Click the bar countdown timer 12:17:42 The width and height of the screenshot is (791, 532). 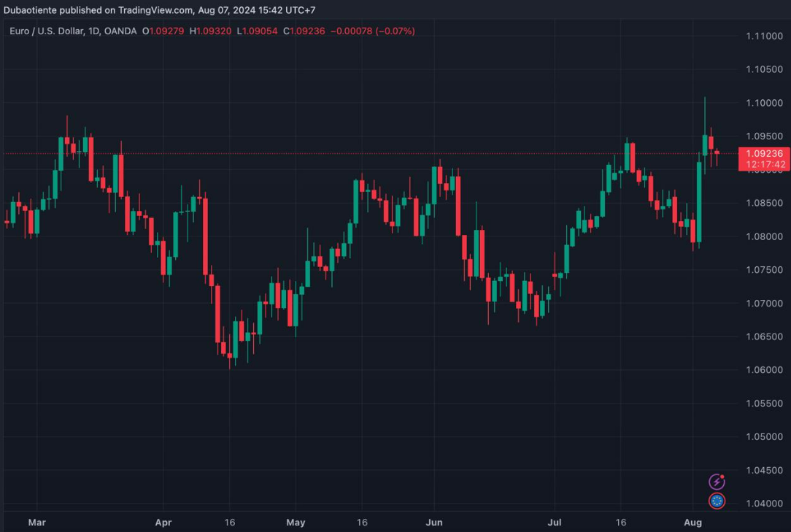(765, 164)
